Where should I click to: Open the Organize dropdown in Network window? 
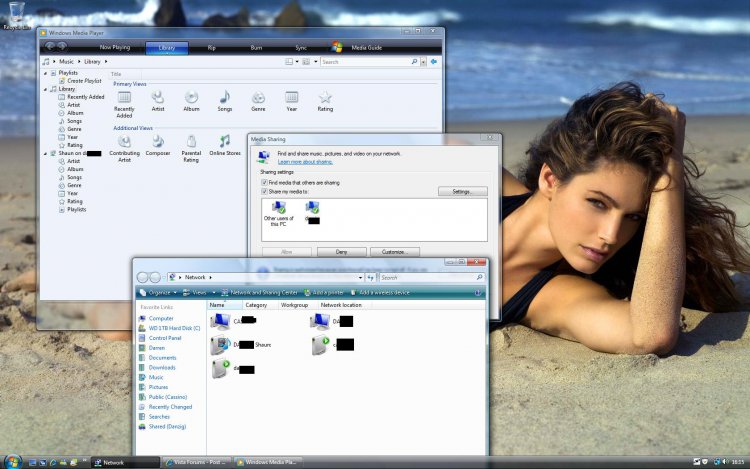click(158, 293)
